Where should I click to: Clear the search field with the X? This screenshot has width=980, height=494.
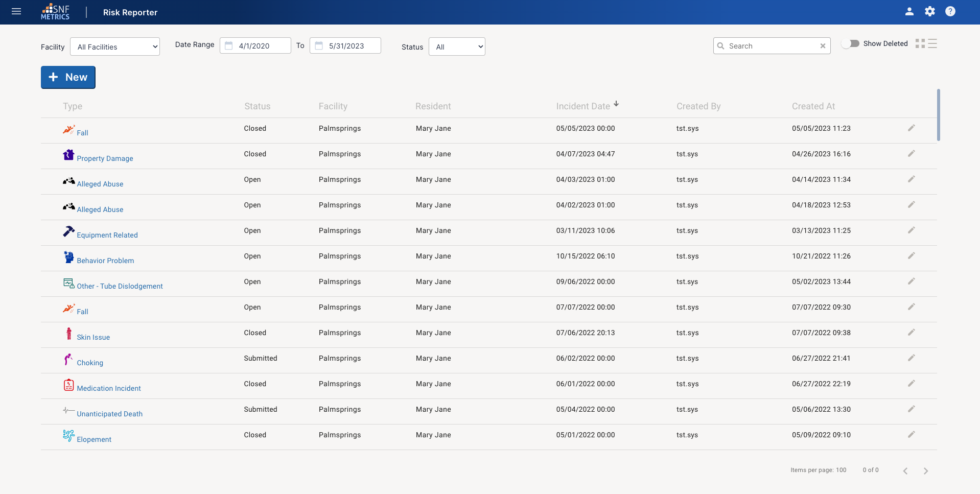823,46
